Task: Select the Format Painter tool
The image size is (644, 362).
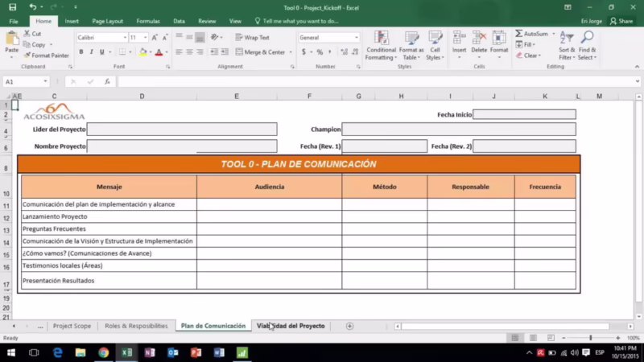Action: pyautogui.click(x=47, y=56)
